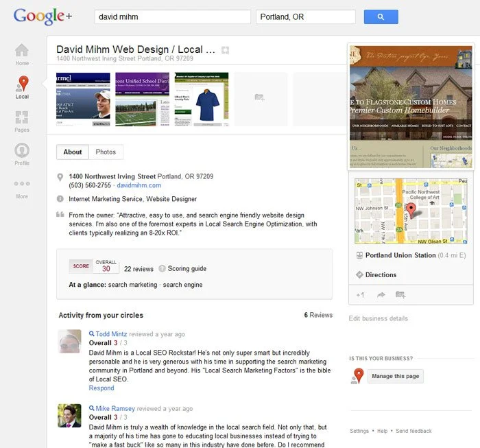Go to the Profile sidebar icon
Image resolution: width=480 pixels, height=448 pixels.
coord(22,150)
